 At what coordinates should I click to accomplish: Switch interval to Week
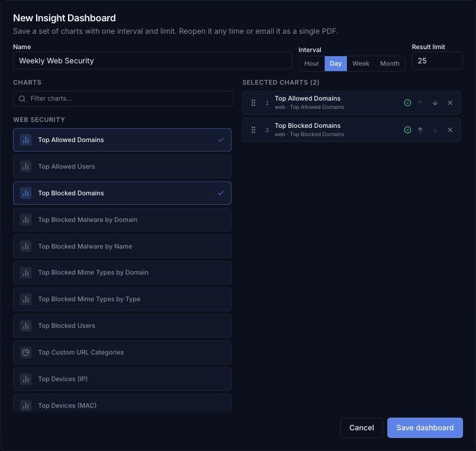(361, 63)
